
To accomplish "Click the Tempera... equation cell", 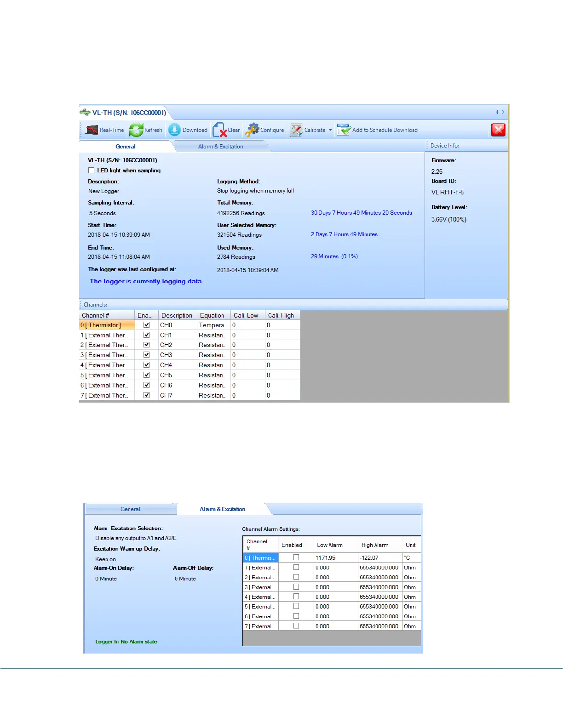I will (x=213, y=325).
